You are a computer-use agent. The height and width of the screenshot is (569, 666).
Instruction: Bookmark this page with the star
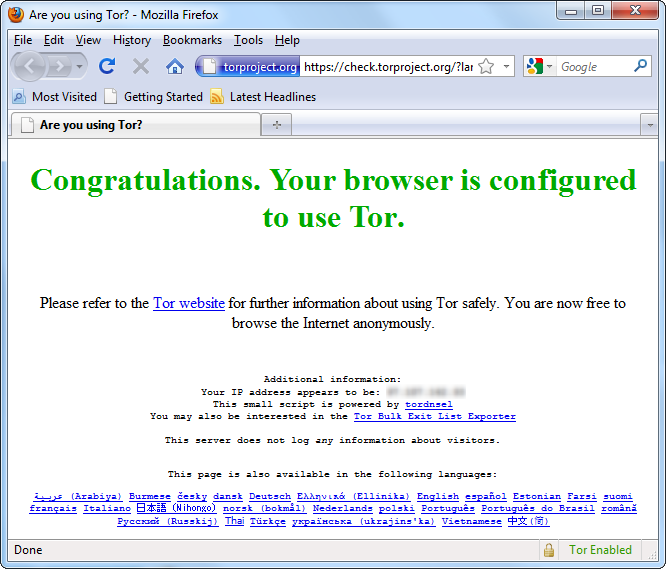pos(486,66)
